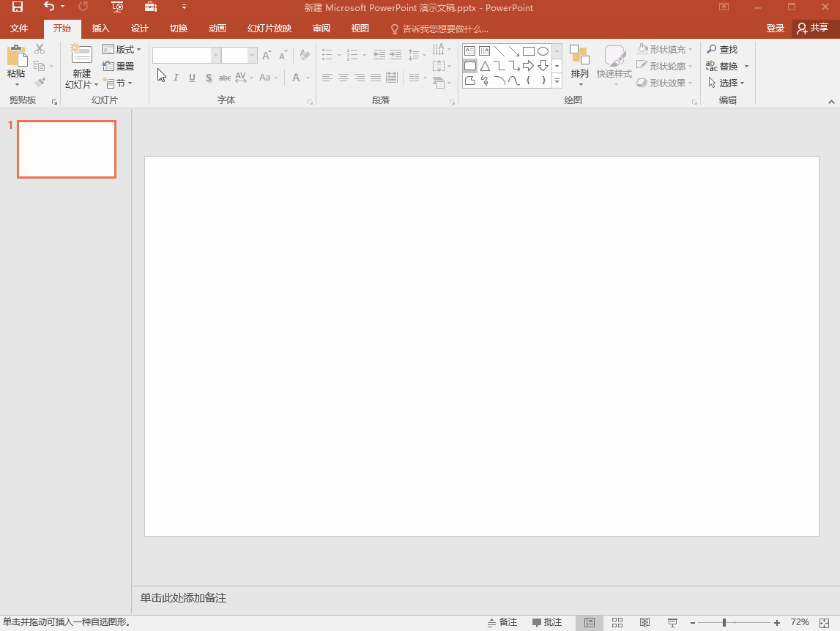
Task: Click the zoom in plus button
Action: (777, 622)
